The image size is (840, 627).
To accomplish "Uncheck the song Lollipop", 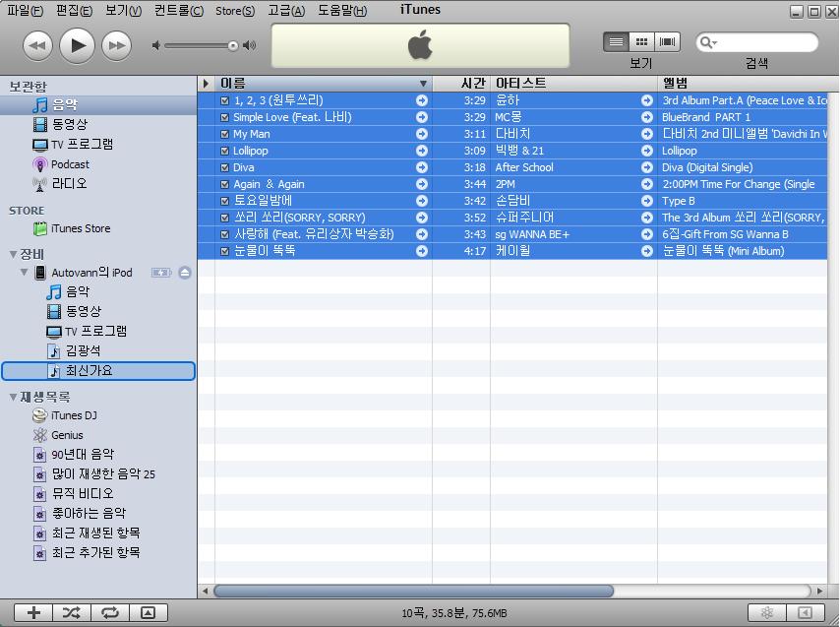I will click(224, 151).
